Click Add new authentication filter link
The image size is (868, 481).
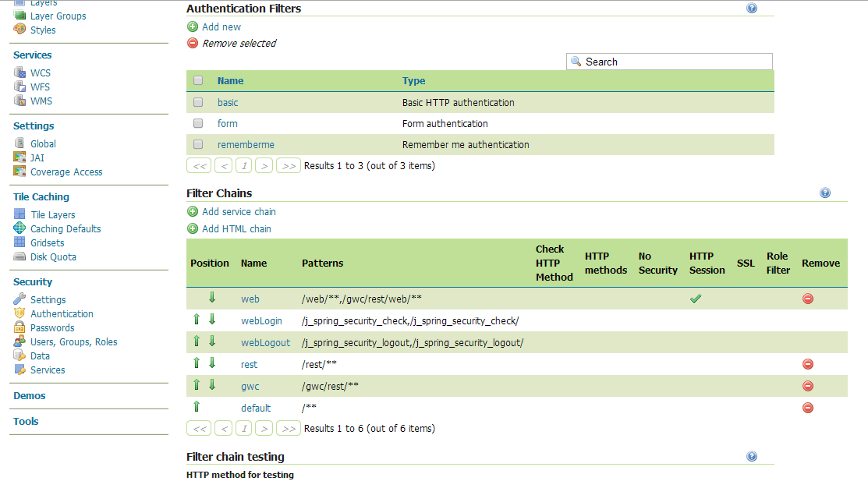(x=221, y=27)
